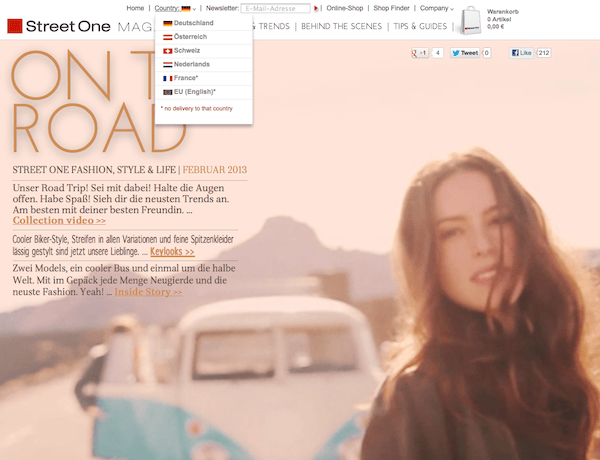Open the shopping bag Warenkorb icon
The image size is (600, 460).
pyautogui.click(x=470, y=21)
